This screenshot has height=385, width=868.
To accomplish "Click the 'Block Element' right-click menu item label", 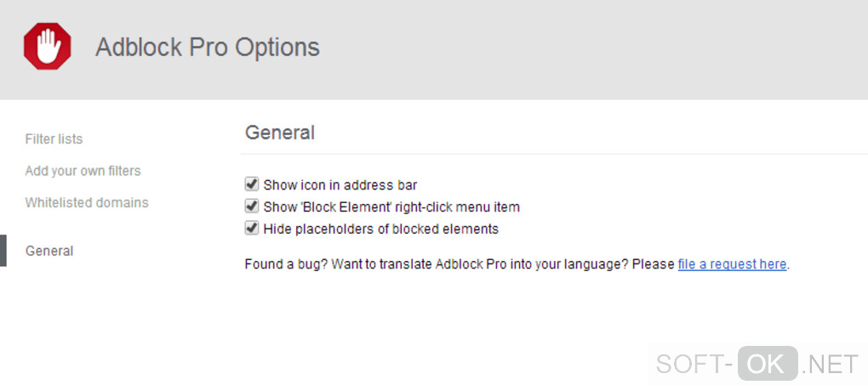I will [391, 207].
